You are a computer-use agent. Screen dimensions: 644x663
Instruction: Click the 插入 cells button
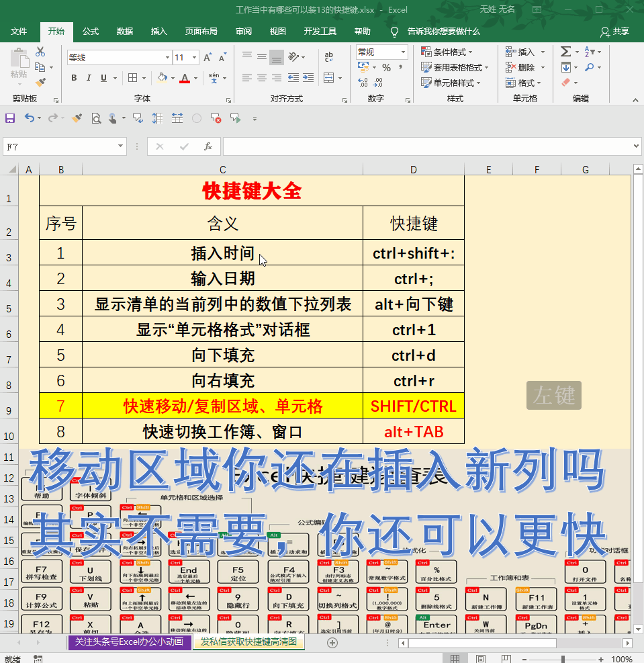click(520, 52)
